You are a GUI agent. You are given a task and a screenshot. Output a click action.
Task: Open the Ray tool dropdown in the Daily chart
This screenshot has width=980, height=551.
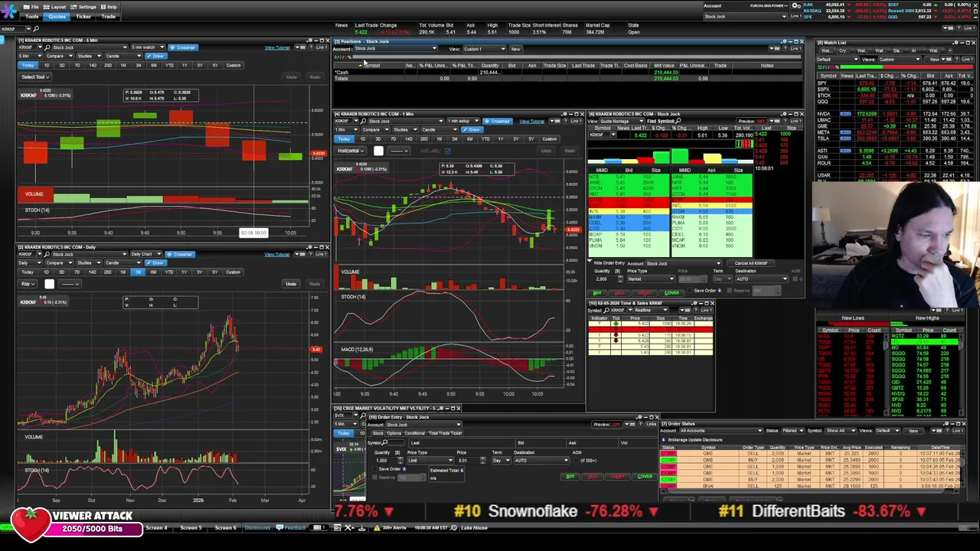(x=28, y=284)
